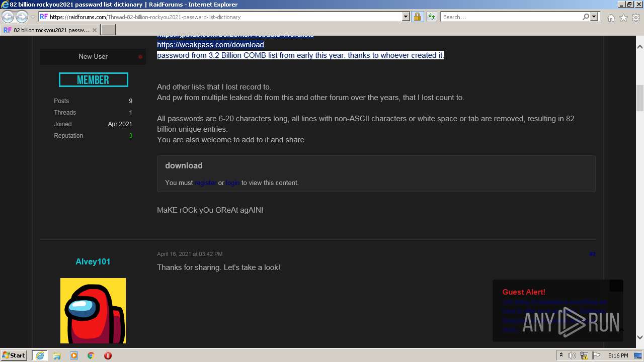Open the network tray icon

click(x=584, y=355)
